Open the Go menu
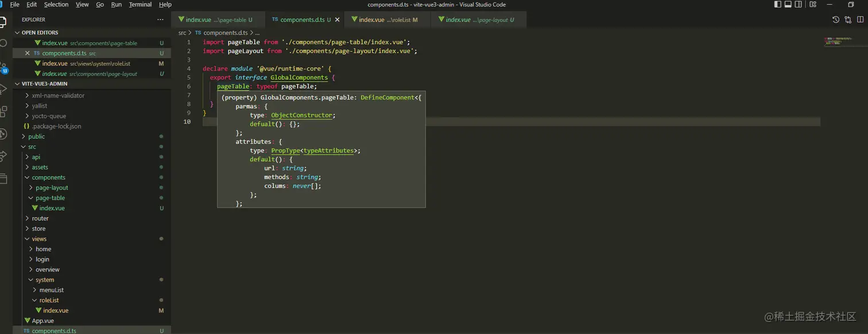The height and width of the screenshot is (334, 868). click(100, 5)
